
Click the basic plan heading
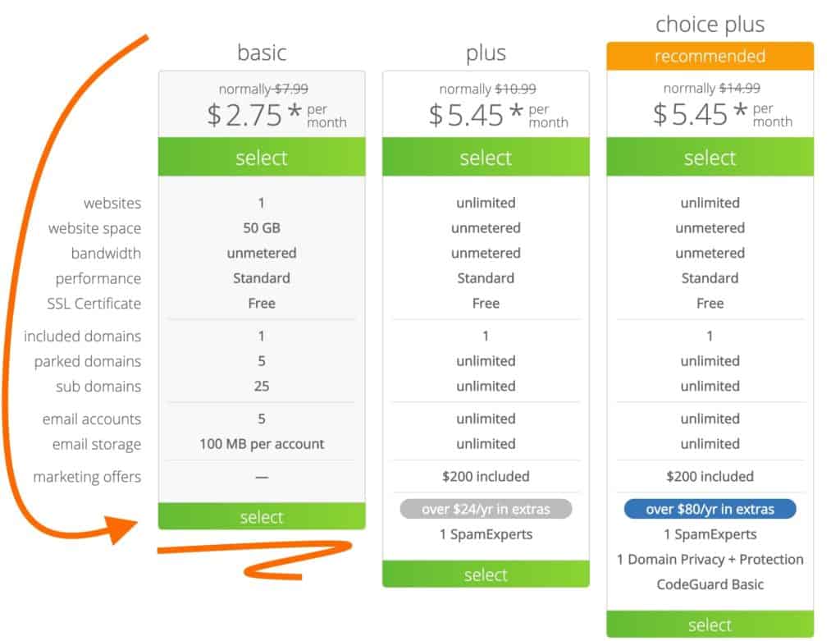click(262, 53)
